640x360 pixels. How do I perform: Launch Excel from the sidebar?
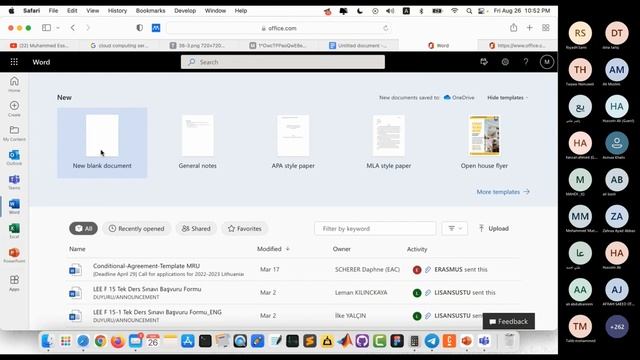tap(14, 231)
